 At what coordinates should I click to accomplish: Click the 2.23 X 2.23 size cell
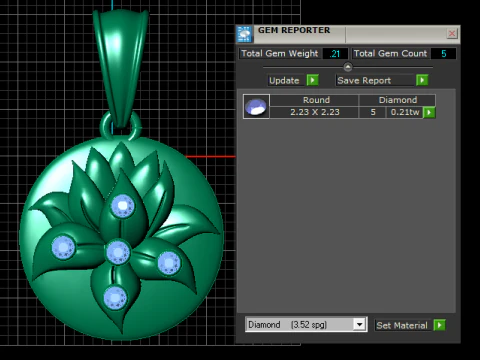315,112
